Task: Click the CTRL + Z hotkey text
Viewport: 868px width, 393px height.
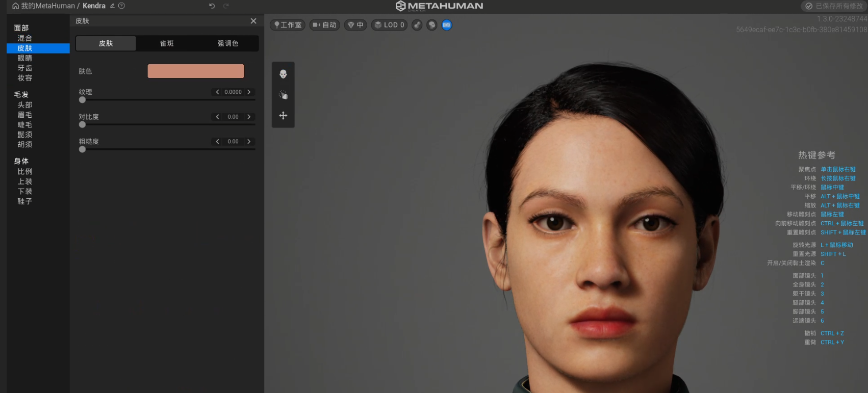Action: pos(832,333)
